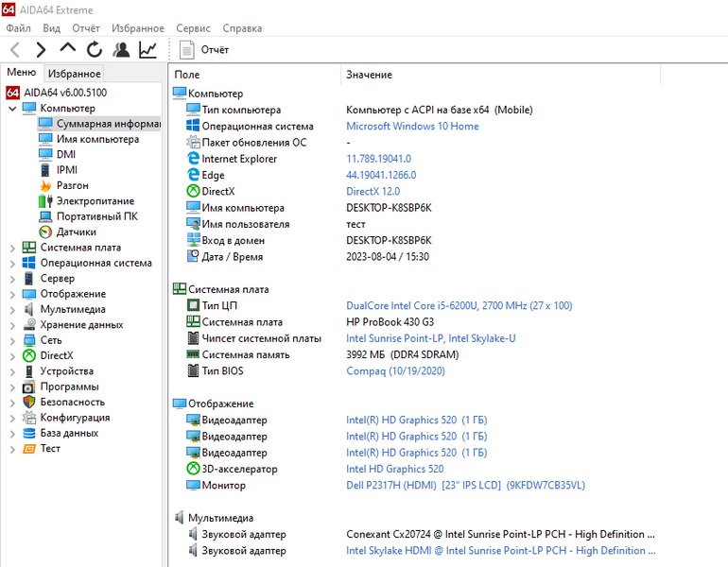Select Имя компьютера in the sidebar tree
The width and height of the screenshot is (728, 567).
click(x=97, y=139)
